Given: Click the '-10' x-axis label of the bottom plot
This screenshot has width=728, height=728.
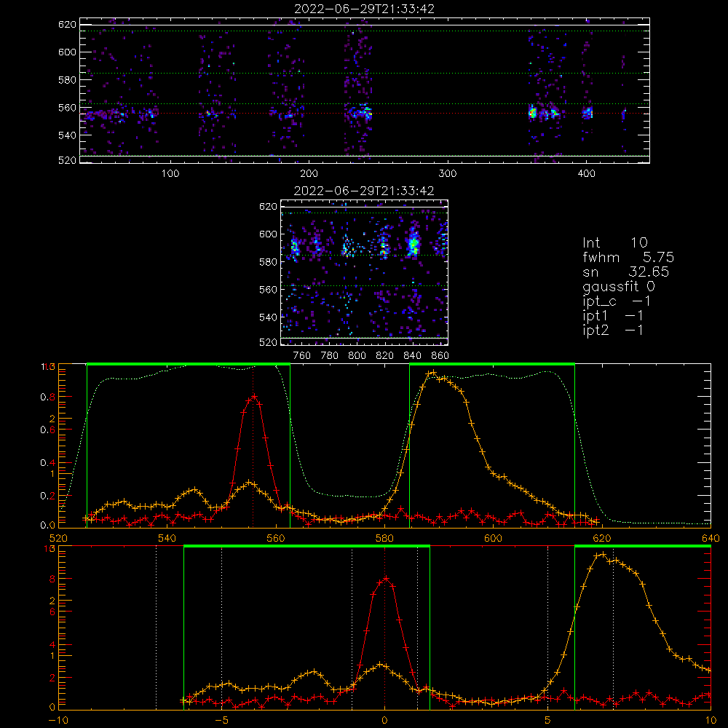Looking at the screenshot, I should click(58, 720).
